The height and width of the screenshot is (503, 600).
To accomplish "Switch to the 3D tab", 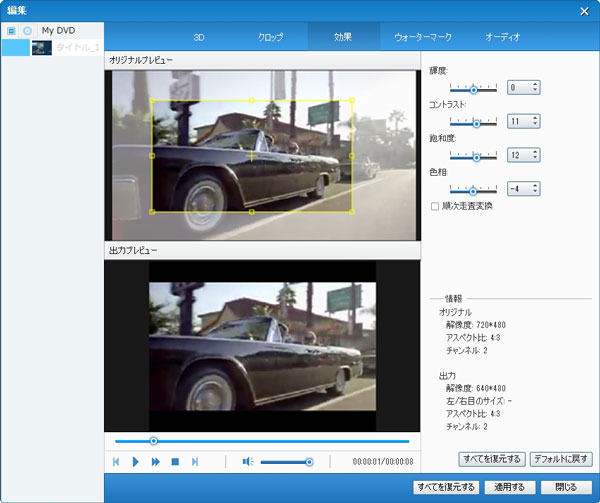I will 198,37.
